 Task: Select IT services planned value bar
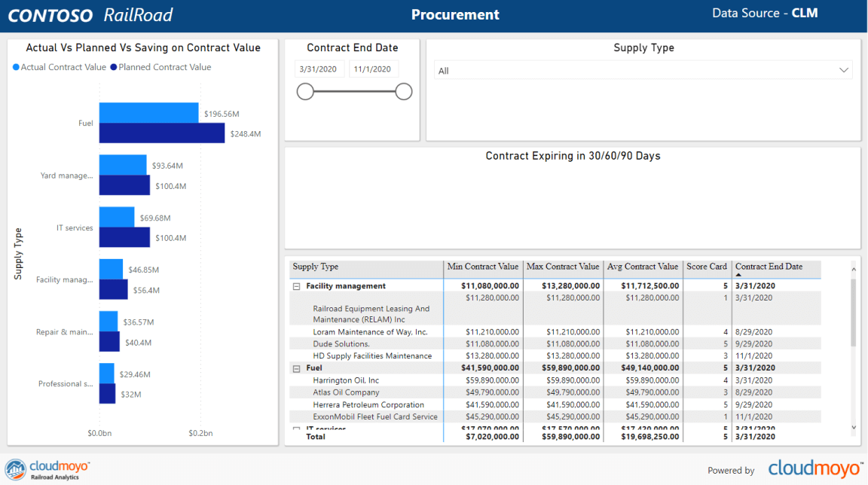tap(124, 237)
